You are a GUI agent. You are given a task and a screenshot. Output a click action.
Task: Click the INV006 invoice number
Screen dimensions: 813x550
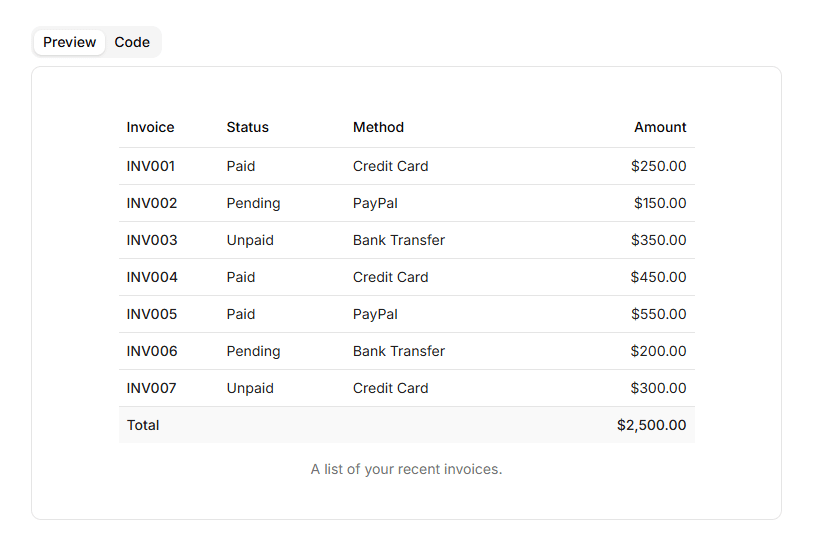[152, 351]
